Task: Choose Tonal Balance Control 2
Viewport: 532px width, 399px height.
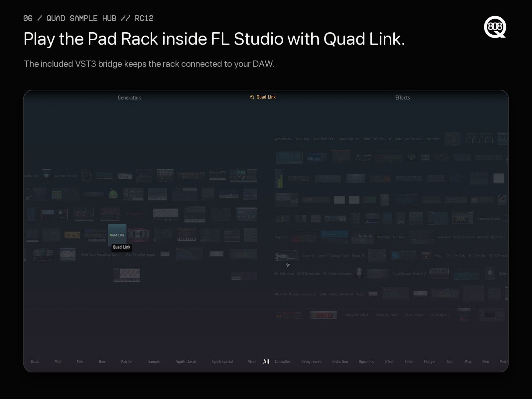Action: click(x=409, y=274)
